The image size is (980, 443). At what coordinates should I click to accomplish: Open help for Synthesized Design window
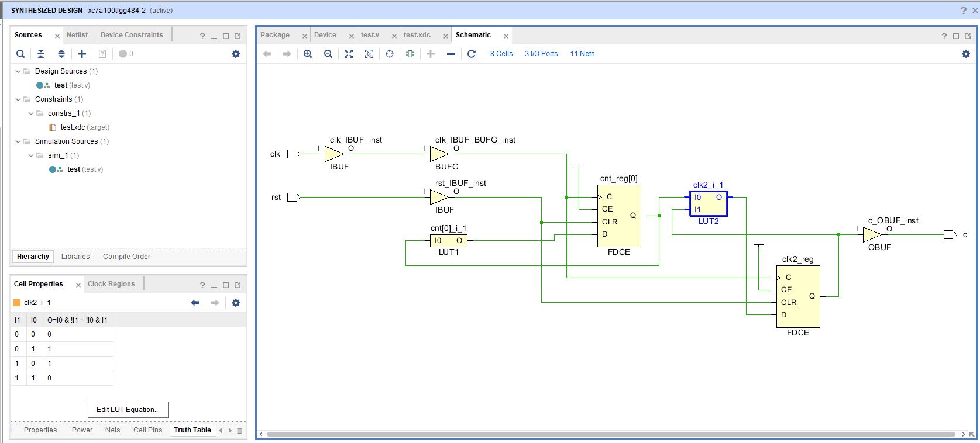[964, 11]
